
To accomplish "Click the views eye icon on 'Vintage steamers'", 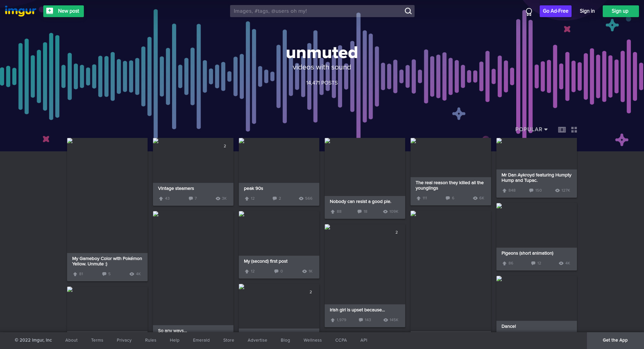I will tap(218, 198).
